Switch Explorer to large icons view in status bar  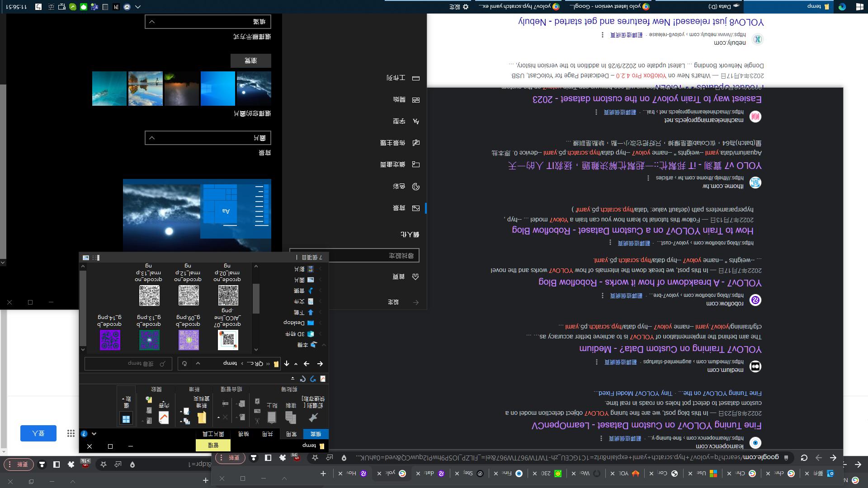[86, 258]
